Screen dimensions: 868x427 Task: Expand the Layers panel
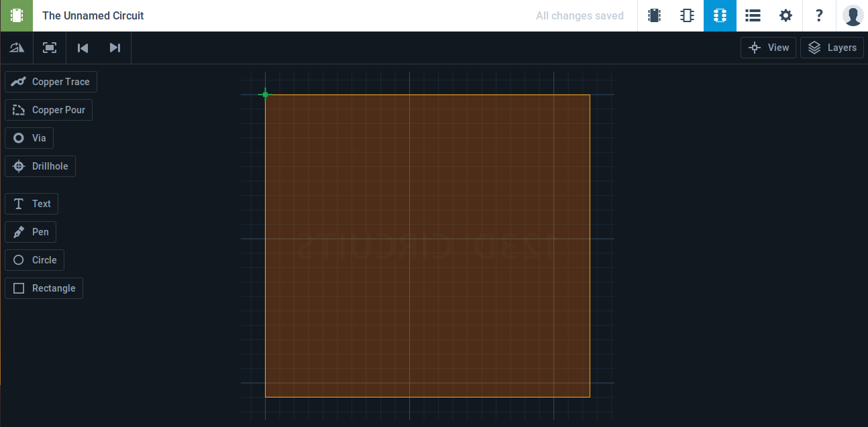click(832, 48)
